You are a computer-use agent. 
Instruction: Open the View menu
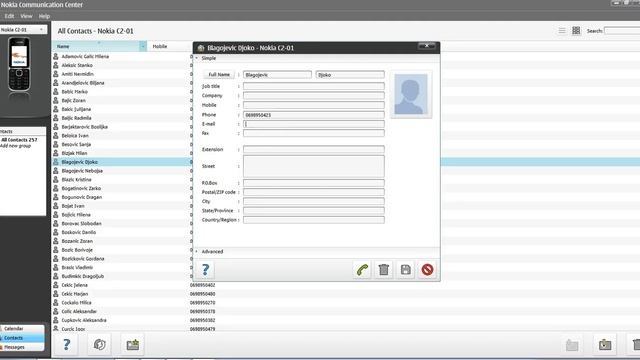pyautogui.click(x=26, y=16)
